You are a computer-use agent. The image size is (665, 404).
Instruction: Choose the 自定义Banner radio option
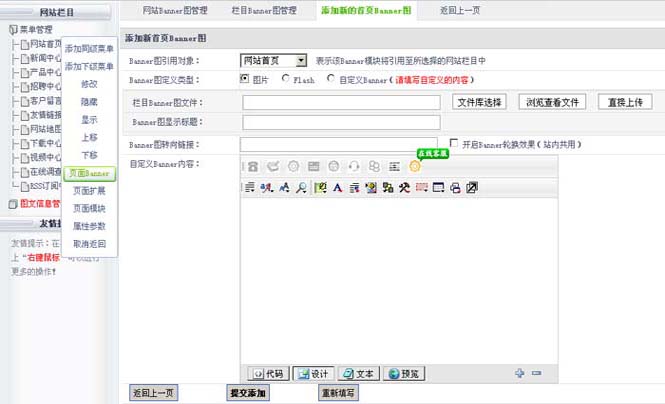(331, 79)
